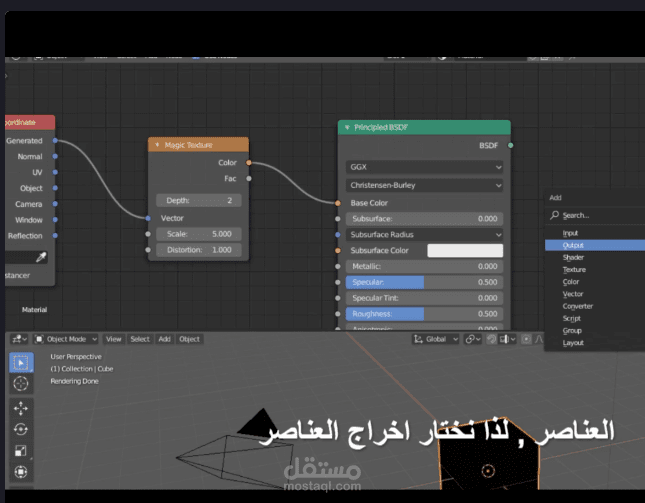
Task: Select Output in the Add menu
Action: (595, 245)
